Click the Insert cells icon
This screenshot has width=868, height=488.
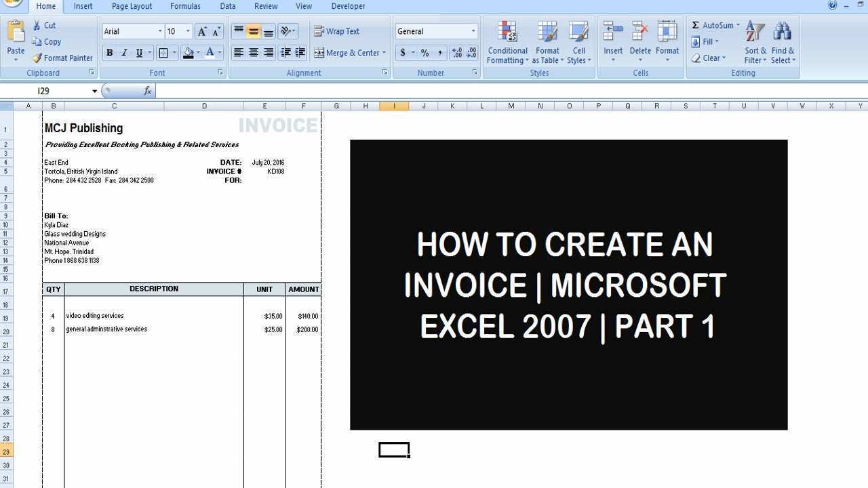tap(613, 33)
